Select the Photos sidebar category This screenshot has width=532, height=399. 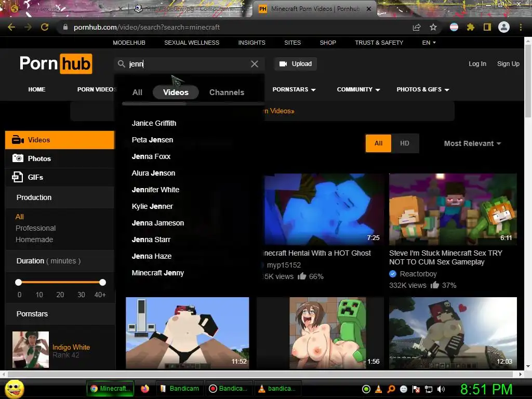coord(60,158)
